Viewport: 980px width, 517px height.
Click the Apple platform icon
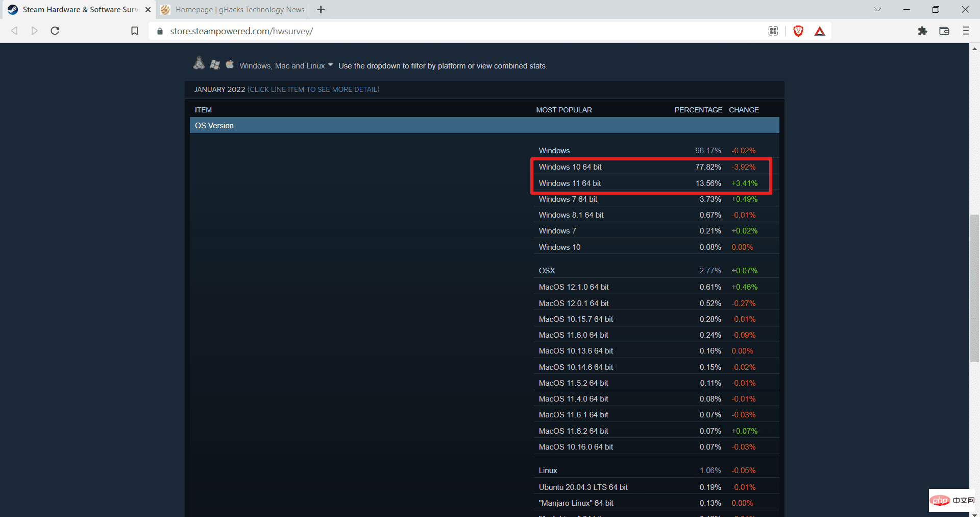click(x=230, y=64)
